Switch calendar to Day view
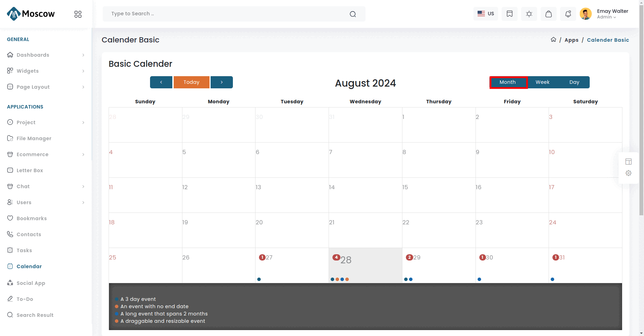Image resolution: width=644 pixels, height=336 pixels. (574, 82)
